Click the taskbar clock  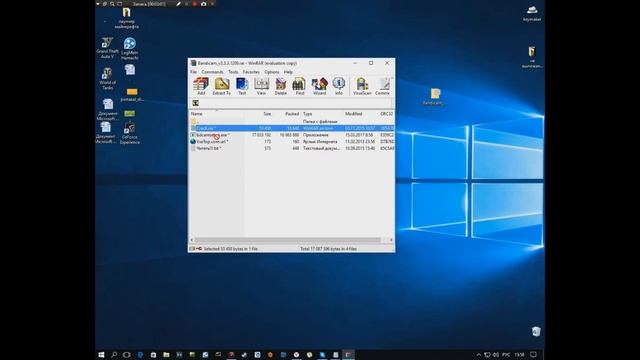click(x=519, y=355)
